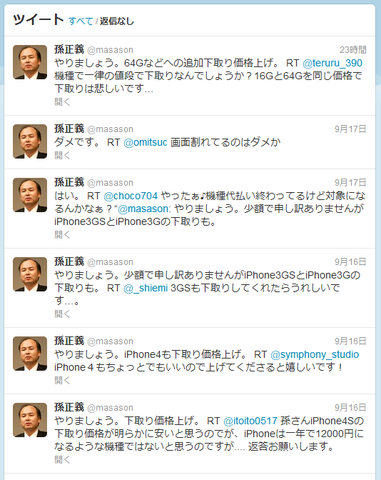Open the @itoito0517 mention link
Screen dimensions: 381x480
click(250, 421)
